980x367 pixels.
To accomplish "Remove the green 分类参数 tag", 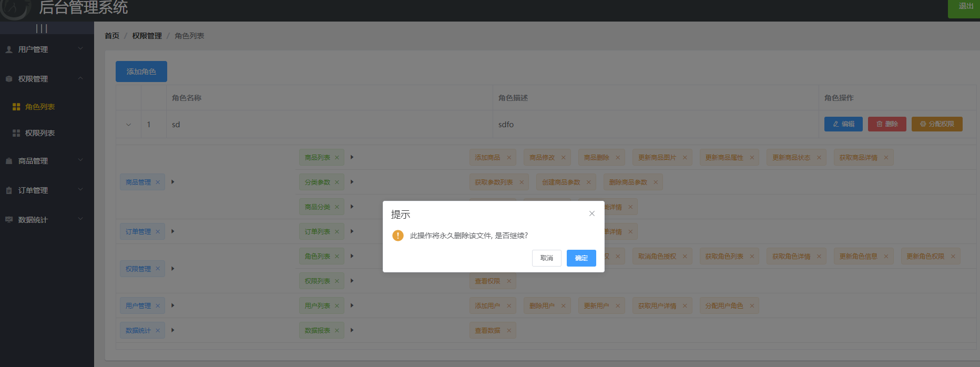I will [x=337, y=182].
